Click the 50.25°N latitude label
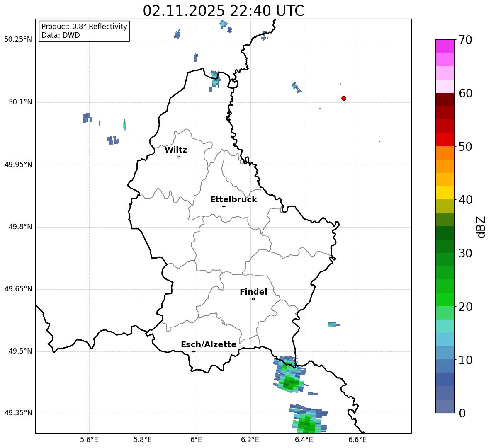Screen dimensions: 491x448 pyautogui.click(x=18, y=40)
